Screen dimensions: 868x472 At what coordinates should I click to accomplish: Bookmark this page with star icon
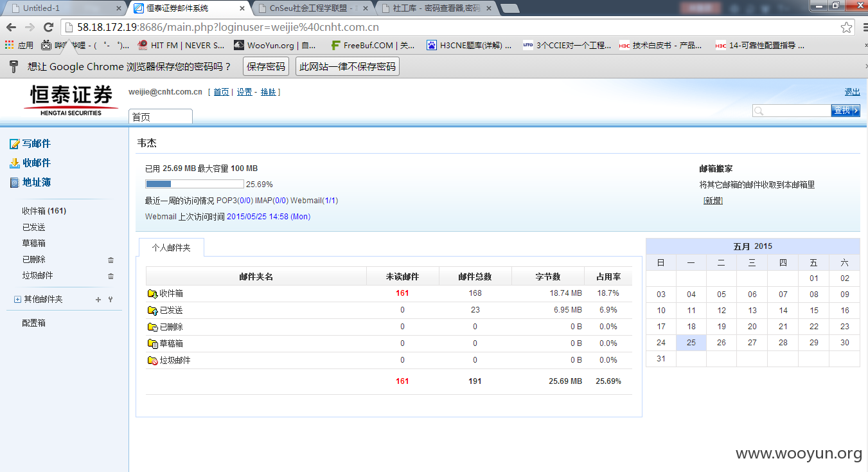coord(847,28)
